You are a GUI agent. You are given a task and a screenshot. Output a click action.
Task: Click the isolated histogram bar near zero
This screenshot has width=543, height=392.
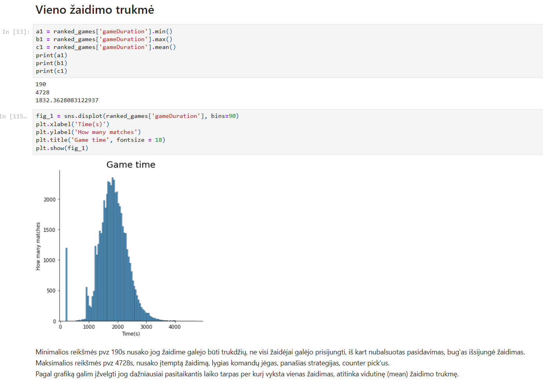pos(66,286)
